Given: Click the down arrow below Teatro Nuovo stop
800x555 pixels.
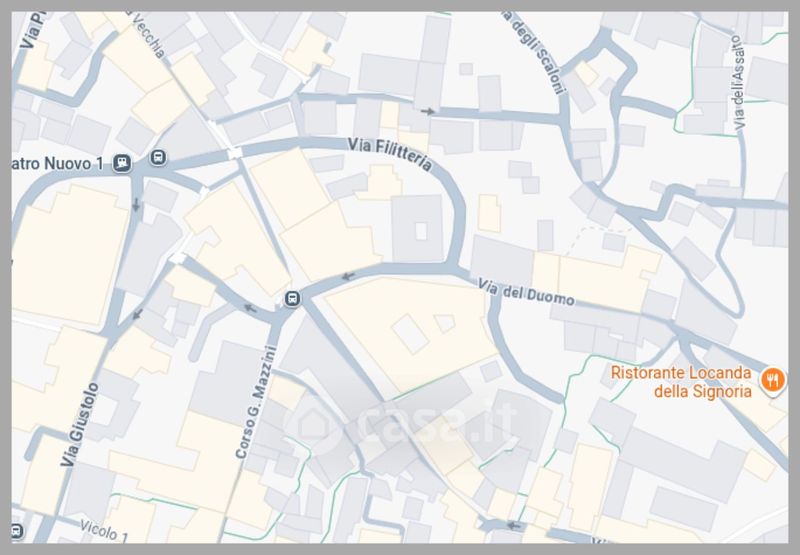Looking at the screenshot, I should click(x=136, y=205).
